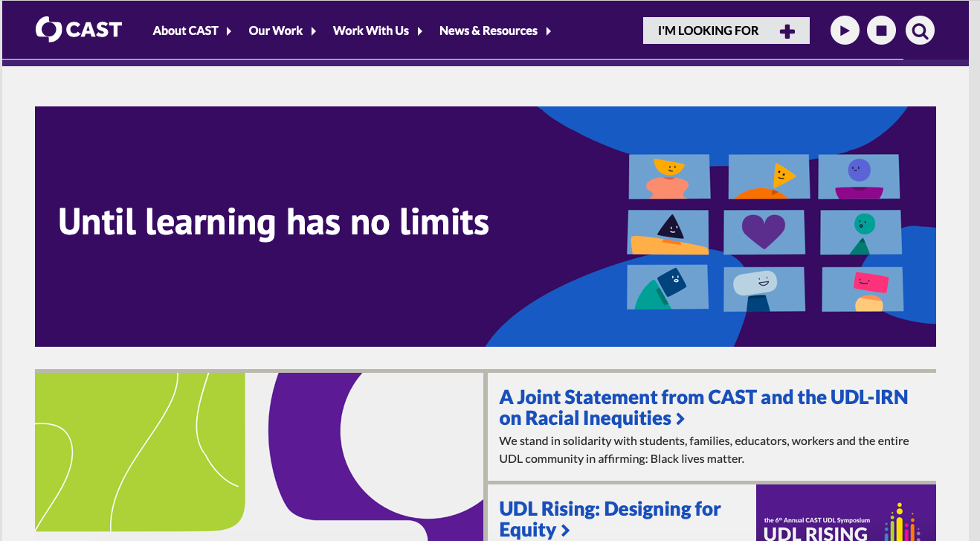This screenshot has width=980, height=541.
Task: Click the stop round button
Action: pos(881,31)
